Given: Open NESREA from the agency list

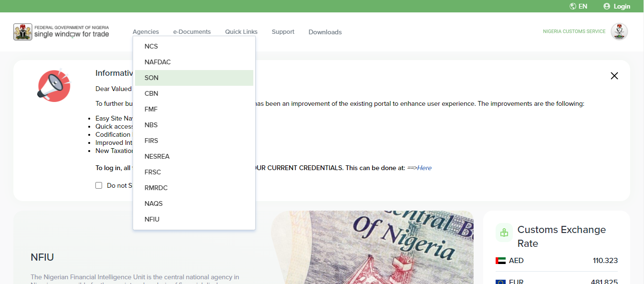Looking at the screenshot, I should pyautogui.click(x=194, y=156).
